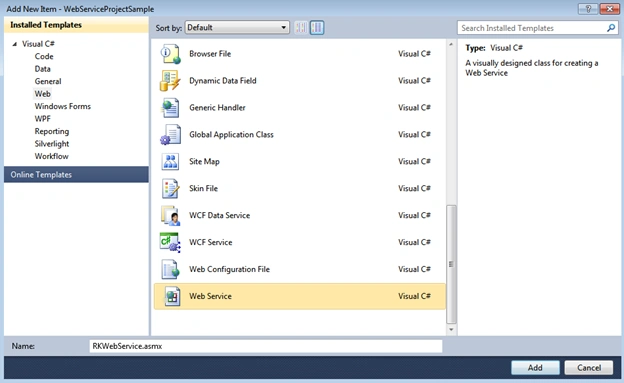Click the Browser File label
The height and width of the screenshot is (383, 624).
pyautogui.click(x=210, y=54)
